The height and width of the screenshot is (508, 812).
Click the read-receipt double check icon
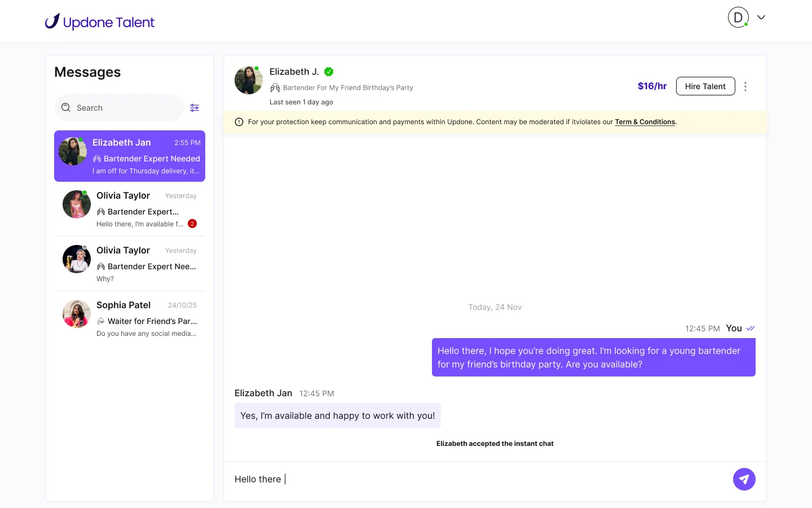click(x=751, y=329)
